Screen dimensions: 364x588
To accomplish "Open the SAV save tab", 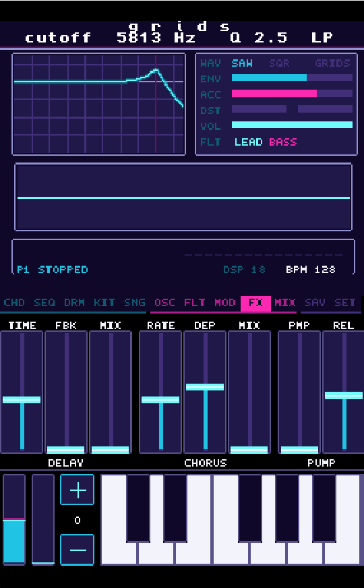I will click(315, 303).
